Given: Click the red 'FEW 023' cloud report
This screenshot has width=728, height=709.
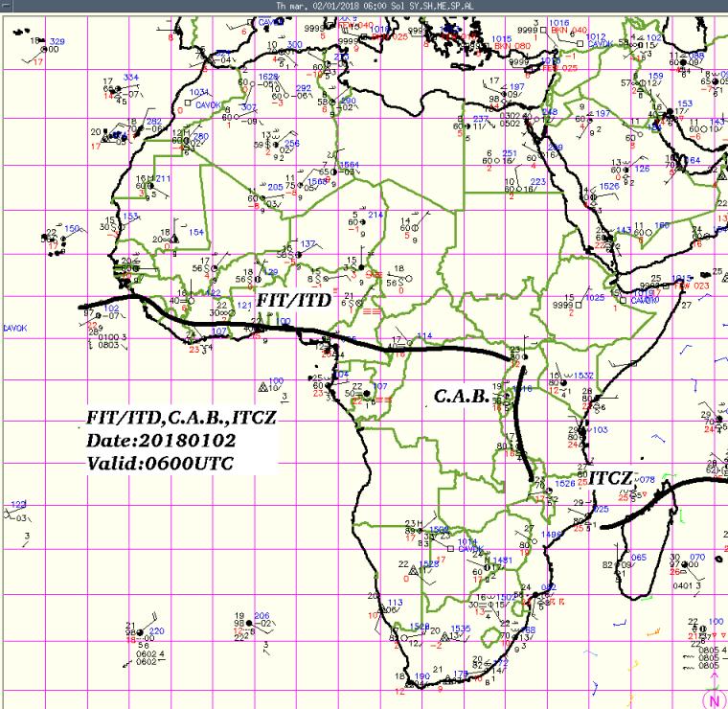Looking at the screenshot, I should click(x=692, y=286).
